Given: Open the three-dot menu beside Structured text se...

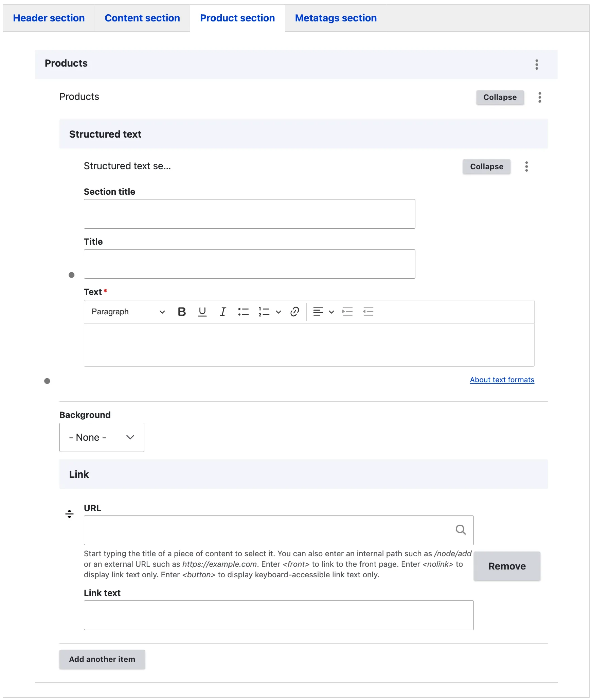Looking at the screenshot, I should [526, 167].
